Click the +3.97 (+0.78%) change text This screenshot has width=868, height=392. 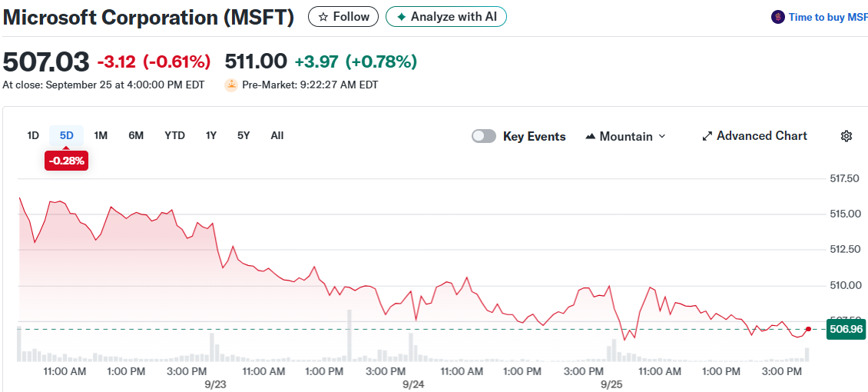[x=356, y=61]
